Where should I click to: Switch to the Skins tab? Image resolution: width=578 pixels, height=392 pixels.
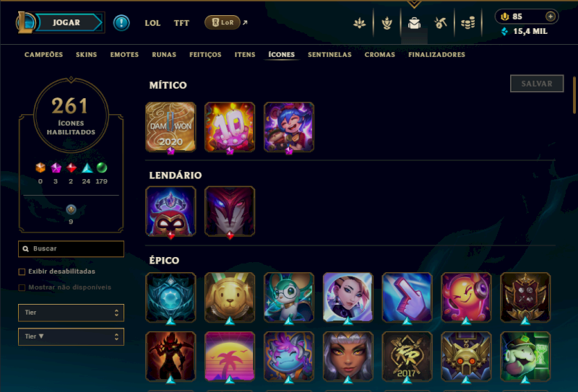point(86,55)
